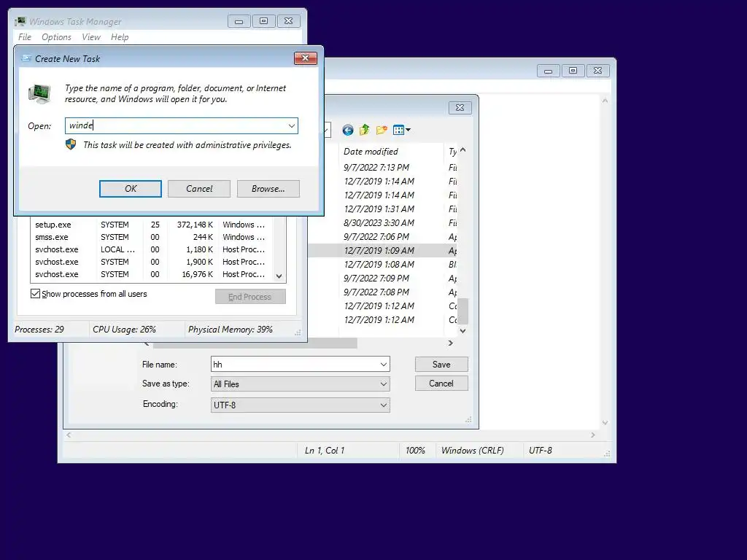747x560 pixels.
Task: Click the End Process button
Action: (250, 297)
